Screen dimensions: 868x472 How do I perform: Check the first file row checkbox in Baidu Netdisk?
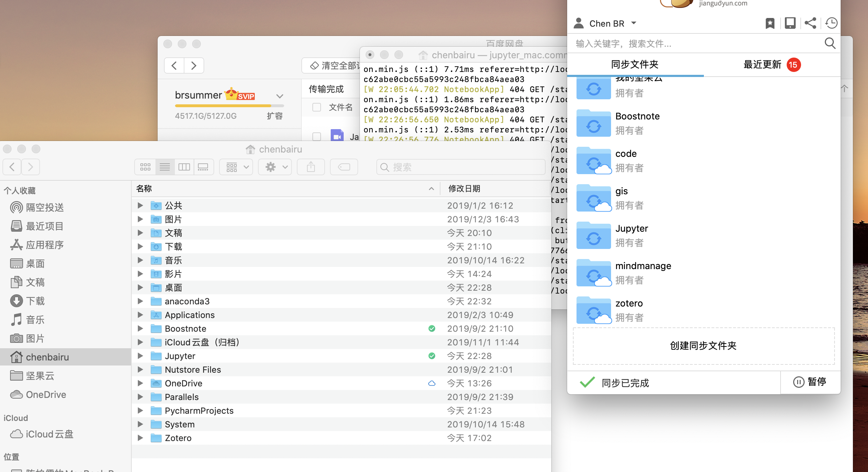point(317,136)
